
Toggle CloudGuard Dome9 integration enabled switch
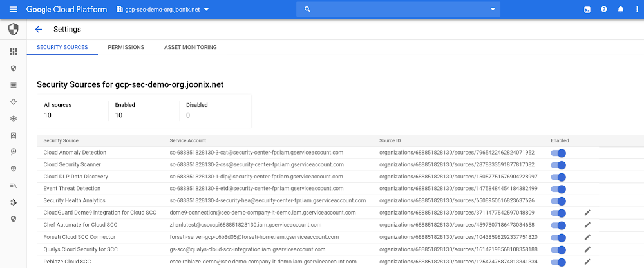[x=558, y=213]
